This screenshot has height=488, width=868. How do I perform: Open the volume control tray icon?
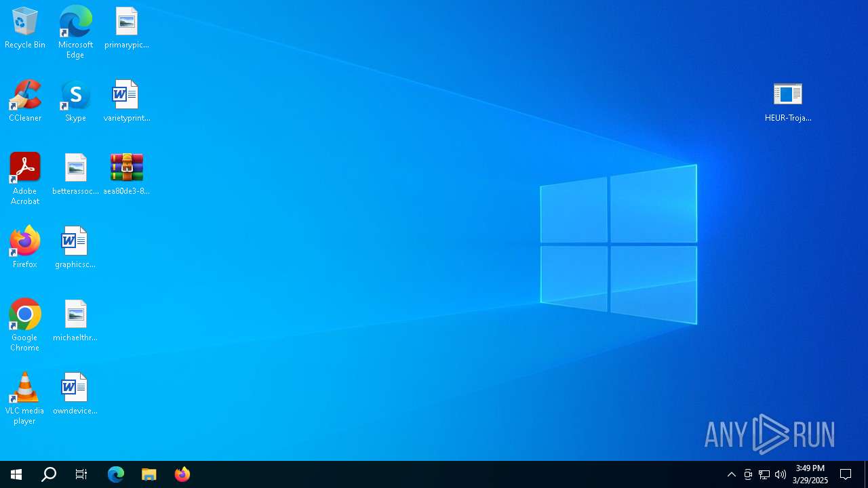(x=781, y=474)
